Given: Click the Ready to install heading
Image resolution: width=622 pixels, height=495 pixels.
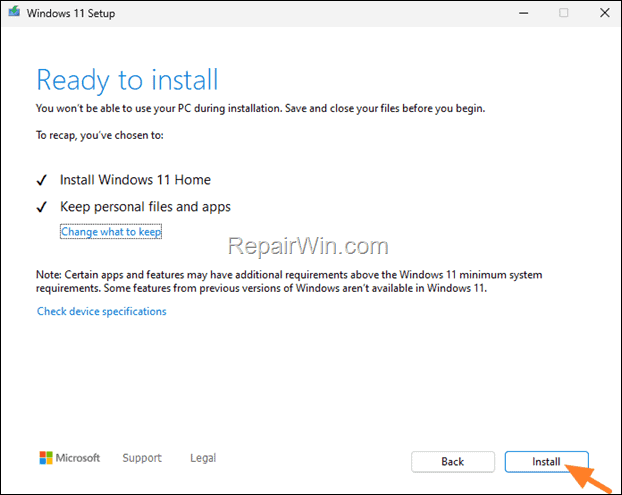Looking at the screenshot, I should [127, 81].
